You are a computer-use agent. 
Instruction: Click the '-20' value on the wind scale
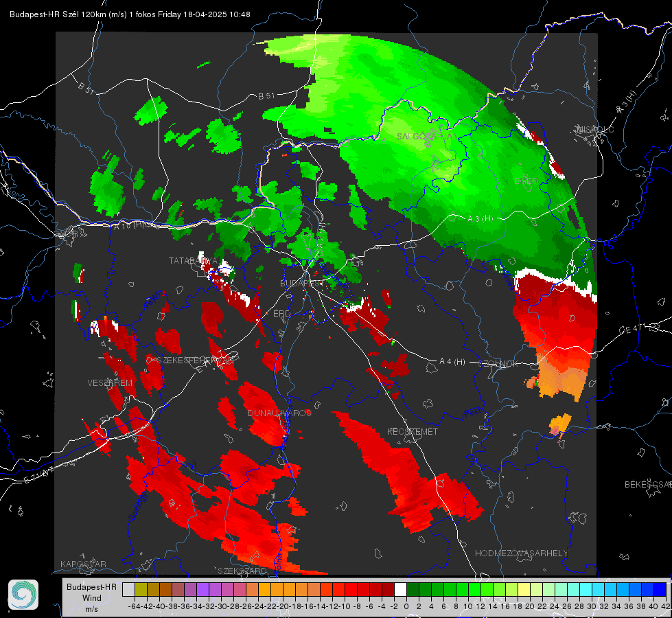(283, 606)
